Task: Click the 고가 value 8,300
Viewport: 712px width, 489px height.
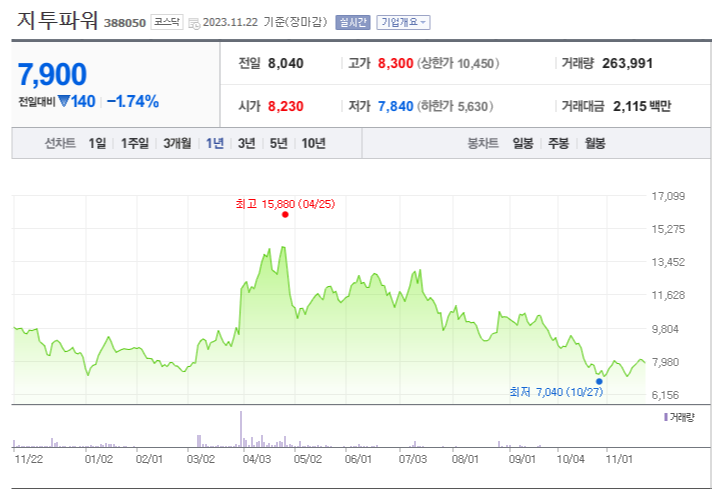Action: (x=396, y=63)
